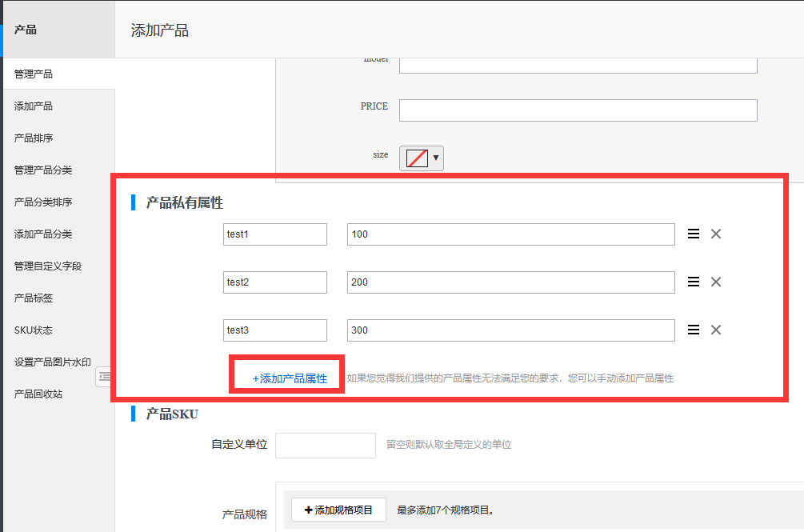Screen dimensions: 804x532
Task: Go to 产品排序 in the sidebar
Action: pos(34,138)
